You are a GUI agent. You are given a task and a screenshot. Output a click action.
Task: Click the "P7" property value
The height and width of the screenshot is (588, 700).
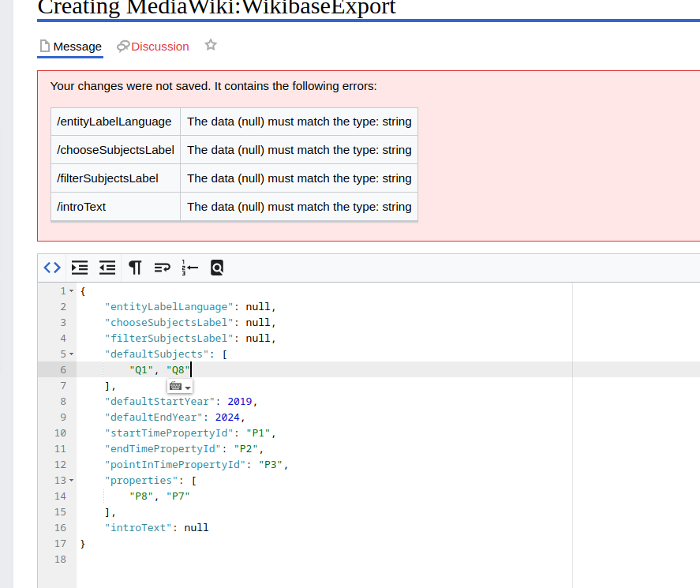click(178, 496)
